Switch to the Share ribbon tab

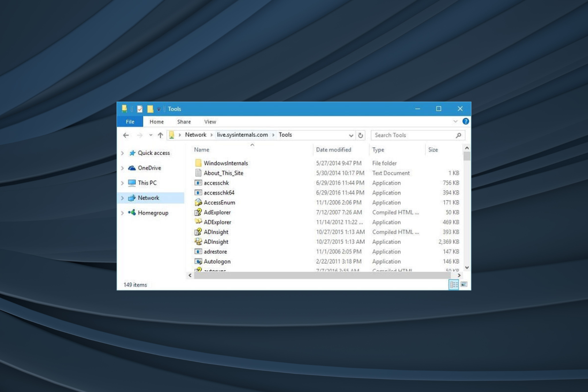184,122
